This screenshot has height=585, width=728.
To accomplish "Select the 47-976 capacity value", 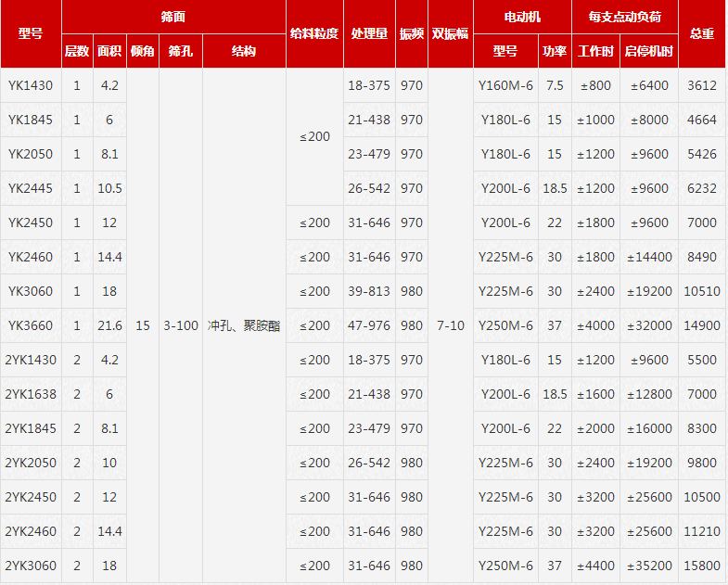I will click(369, 325).
